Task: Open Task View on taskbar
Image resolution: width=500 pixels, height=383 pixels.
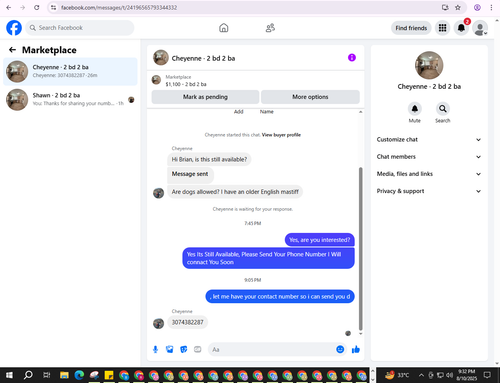Action: (x=47, y=375)
